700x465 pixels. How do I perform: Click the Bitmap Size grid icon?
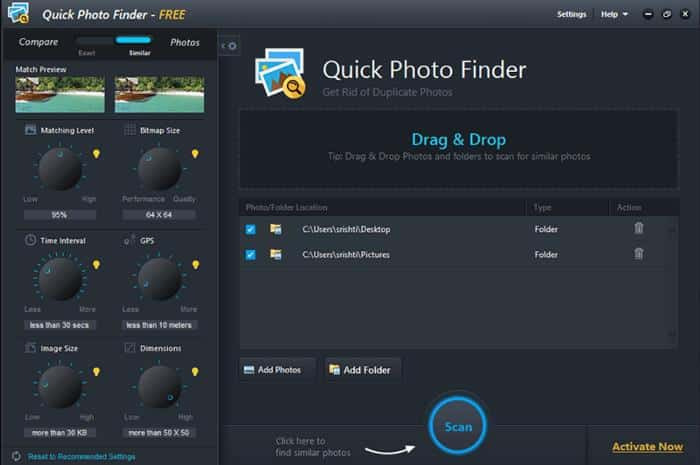(x=129, y=130)
